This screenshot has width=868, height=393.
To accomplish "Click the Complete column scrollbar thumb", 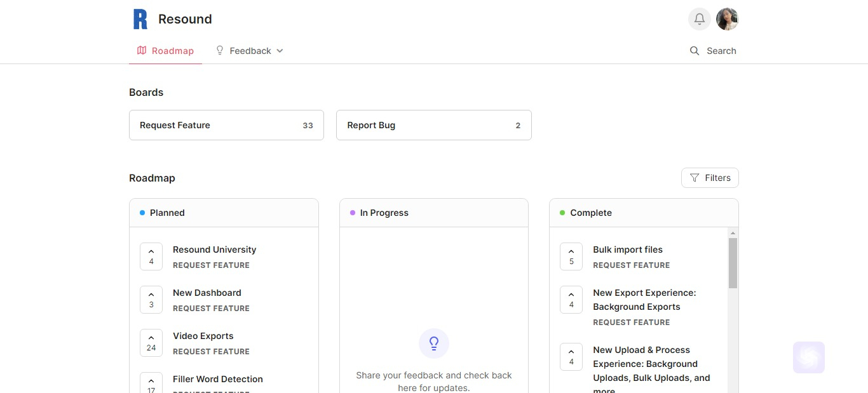I will [733, 263].
